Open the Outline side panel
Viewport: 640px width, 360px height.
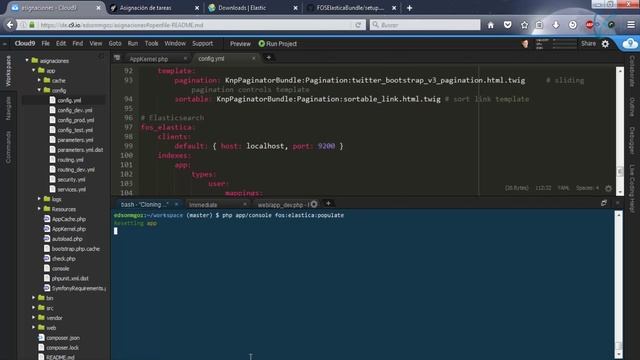[631, 107]
